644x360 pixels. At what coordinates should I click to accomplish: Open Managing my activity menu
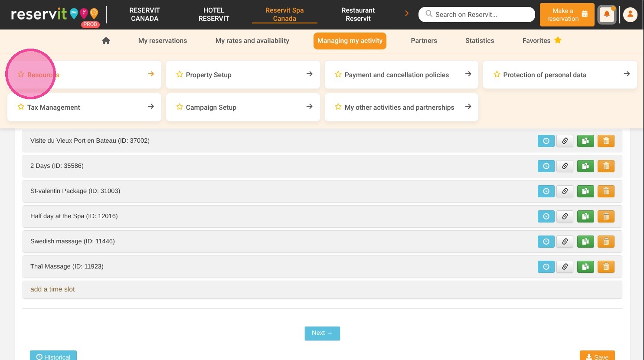[350, 41]
